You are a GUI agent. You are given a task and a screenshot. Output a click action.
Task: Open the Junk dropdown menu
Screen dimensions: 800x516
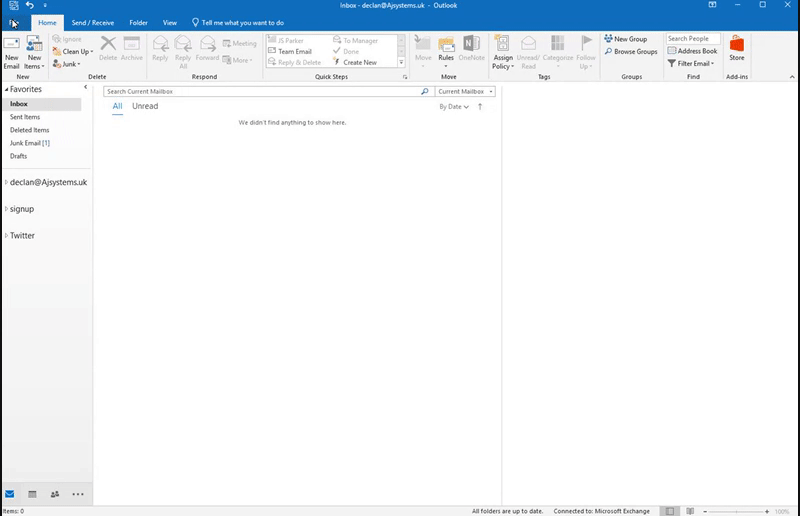click(x=66, y=64)
